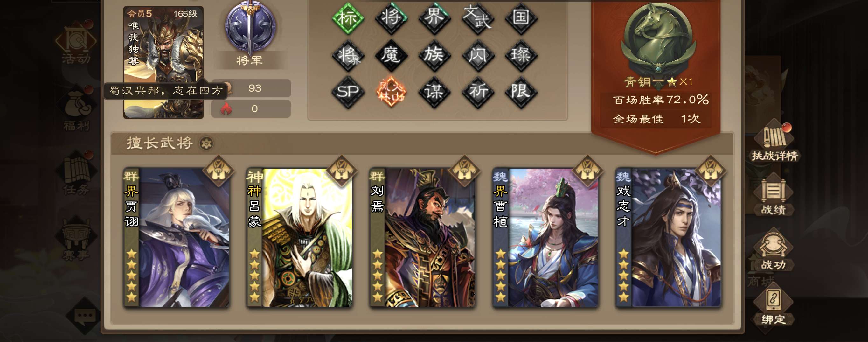Open the chat bubble icon

85,316
